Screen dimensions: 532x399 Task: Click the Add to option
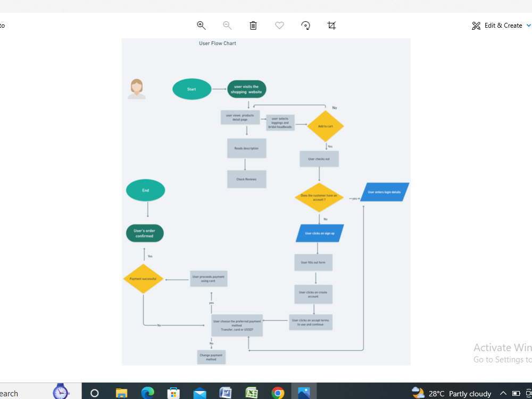tap(3, 25)
